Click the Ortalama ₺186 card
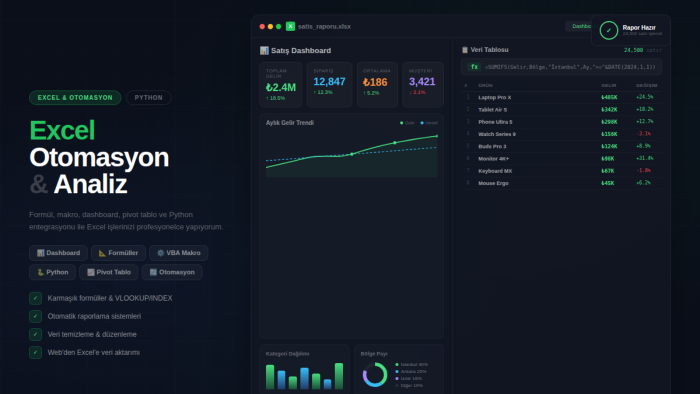Image resolution: width=700 pixels, height=394 pixels. 377,85
